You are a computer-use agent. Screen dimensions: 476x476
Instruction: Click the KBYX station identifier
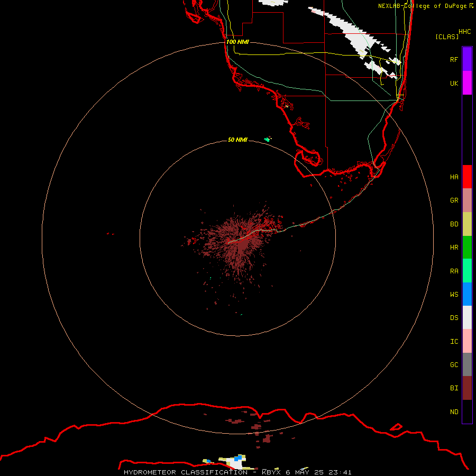coord(271,472)
